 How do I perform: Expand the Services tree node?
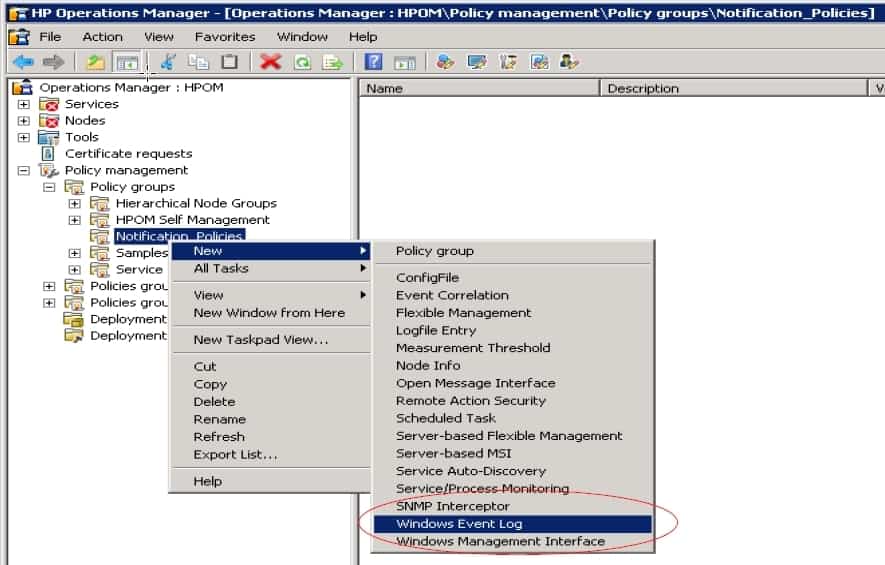click(x=24, y=104)
